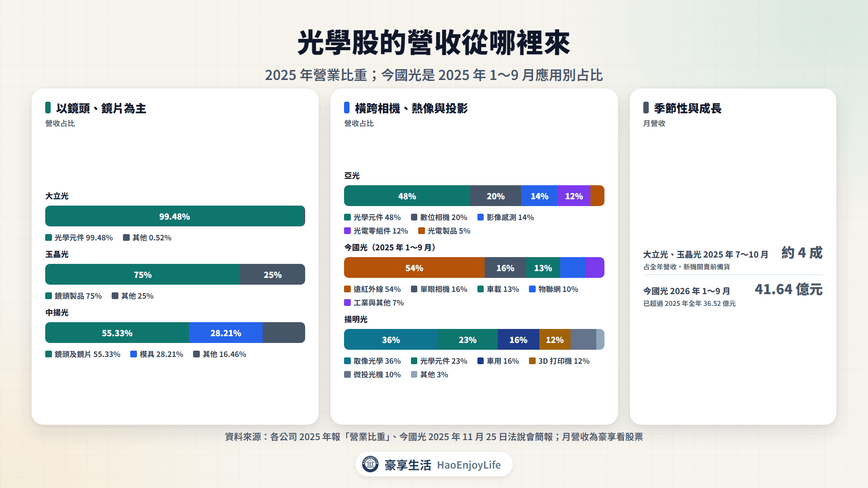Click the 揚明光 16% navy segment
Screen dimensions: 868x488
point(518,339)
